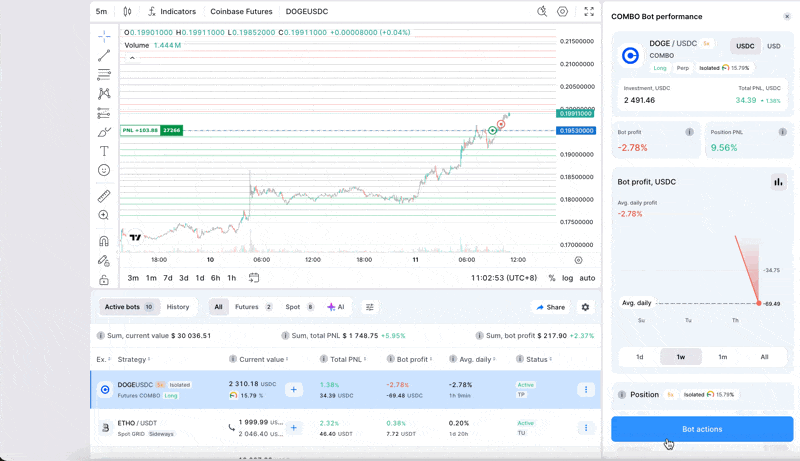Enter fullscreen chart mode
800x461 pixels.
pyautogui.click(x=588, y=12)
